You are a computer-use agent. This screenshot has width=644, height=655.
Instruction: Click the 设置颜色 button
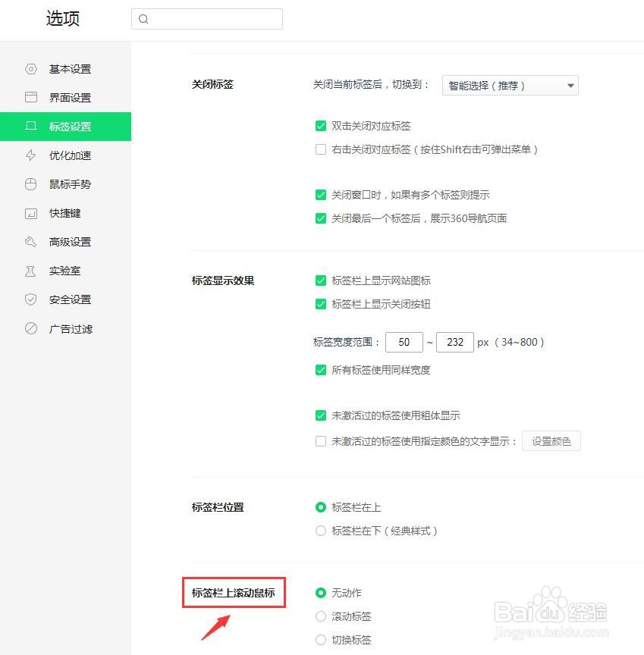pyautogui.click(x=551, y=440)
